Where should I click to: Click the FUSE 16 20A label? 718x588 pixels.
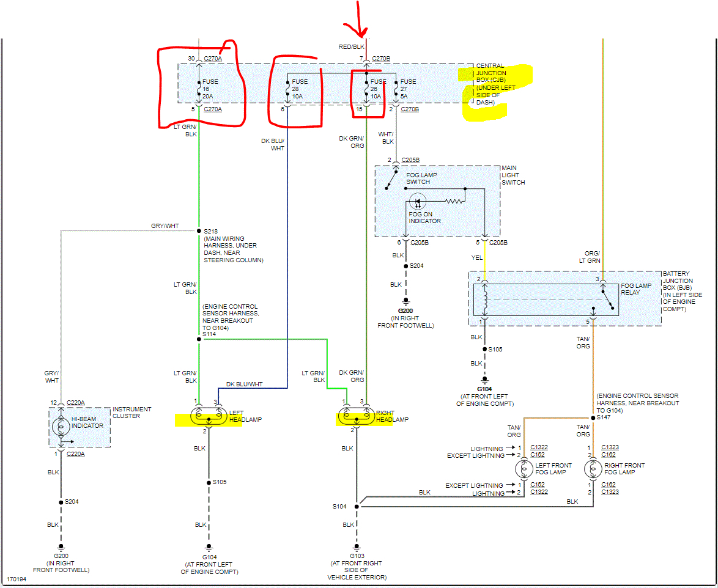pyautogui.click(x=210, y=89)
